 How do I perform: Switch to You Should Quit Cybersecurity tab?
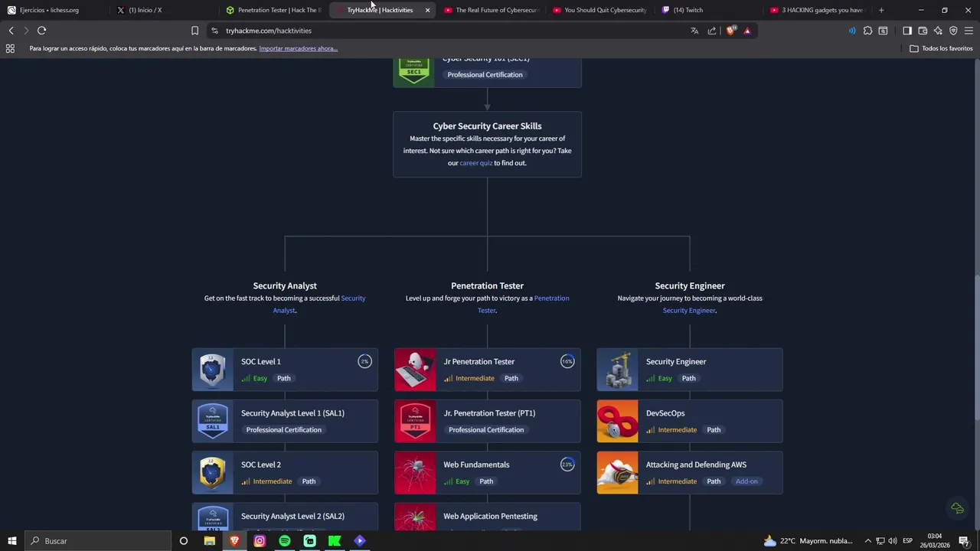point(600,10)
